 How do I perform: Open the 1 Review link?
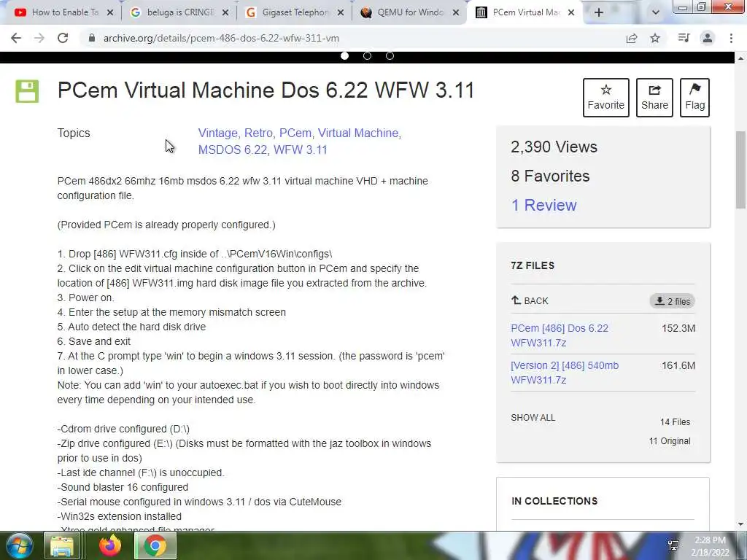point(543,205)
